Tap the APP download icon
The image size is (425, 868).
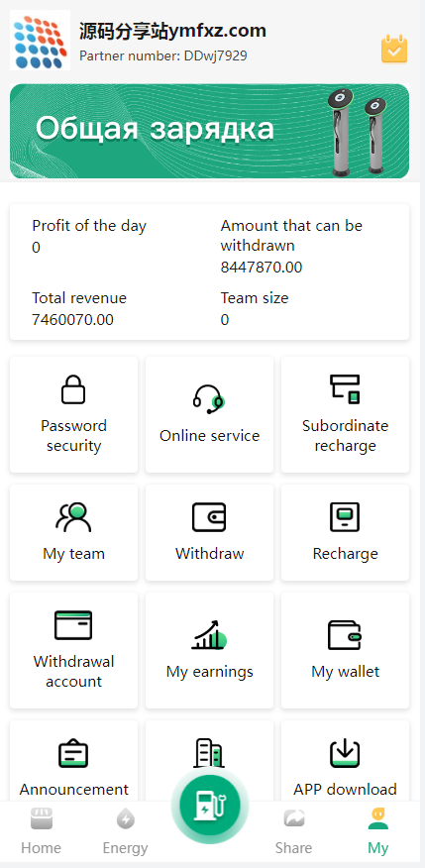coord(346,753)
